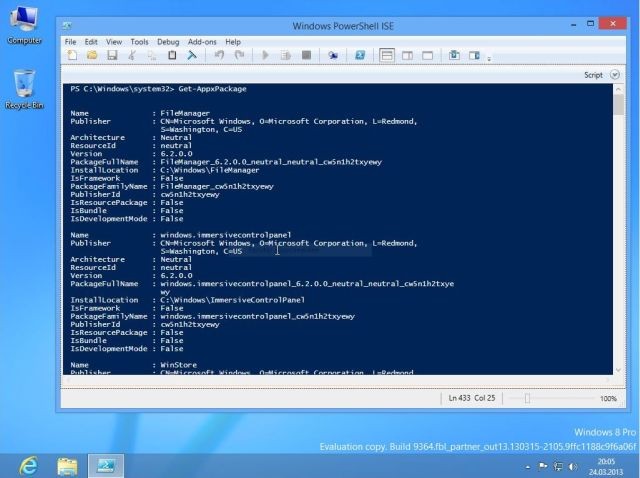
Task: Click 'windows.immersivecontrolpanel' name value
Action: click(x=226, y=235)
